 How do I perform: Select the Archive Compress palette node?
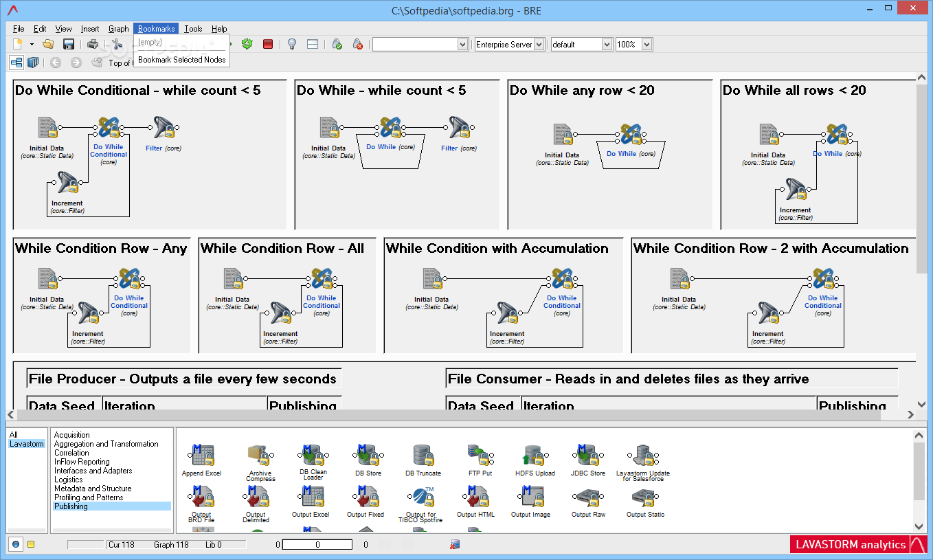260,463
